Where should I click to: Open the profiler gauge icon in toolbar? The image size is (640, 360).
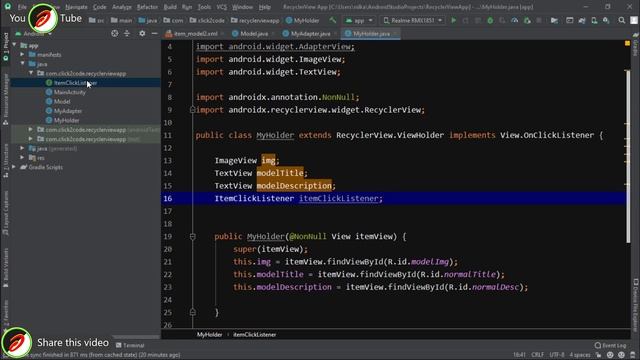(x=514, y=20)
